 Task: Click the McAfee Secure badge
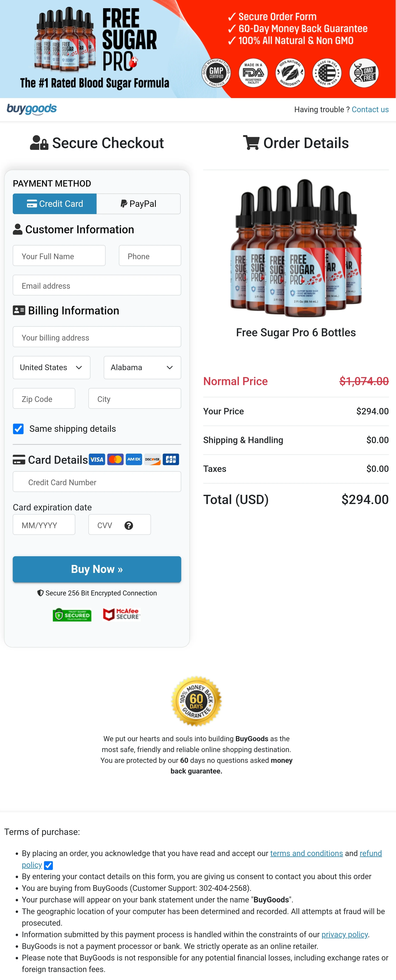coord(122,614)
